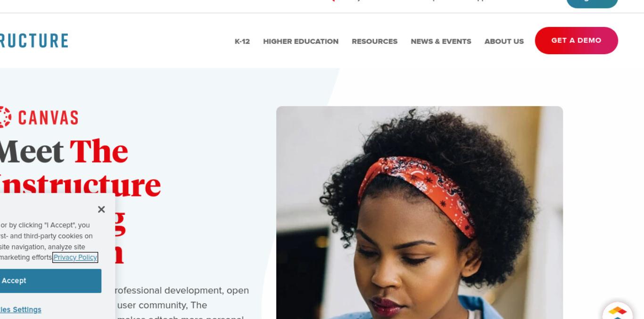Image resolution: width=644 pixels, height=319 pixels.
Task: Click the cookie notice description text
Action: [x=46, y=241]
